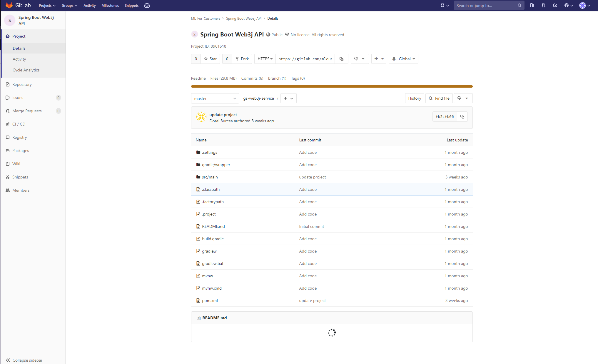This screenshot has width=598, height=364.
Task: Open the user avatar menu
Action: [584, 6]
